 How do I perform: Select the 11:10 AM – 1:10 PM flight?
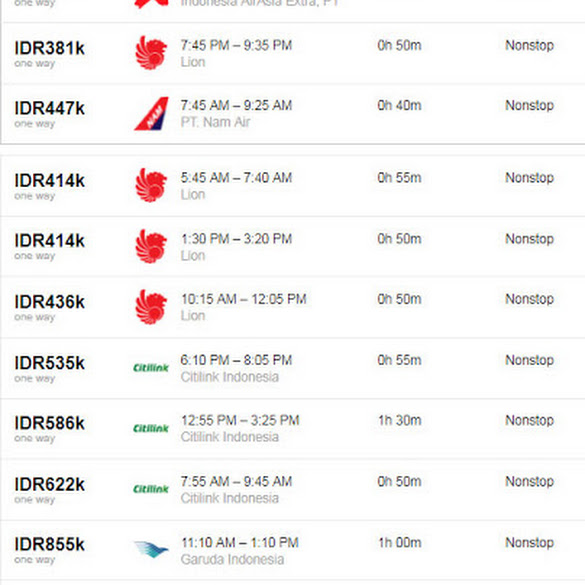coord(240,542)
